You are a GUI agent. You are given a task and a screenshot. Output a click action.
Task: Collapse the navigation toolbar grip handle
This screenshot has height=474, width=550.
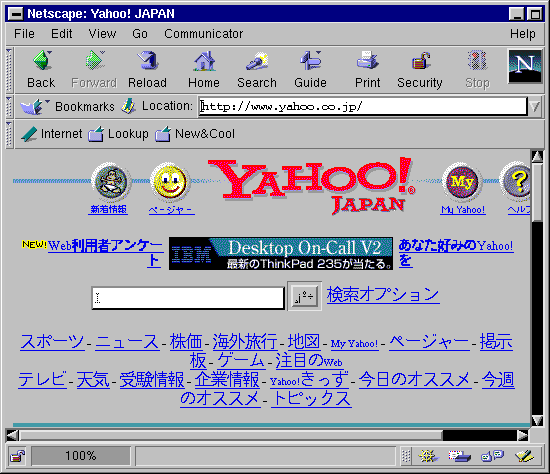pyautogui.click(x=9, y=69)
